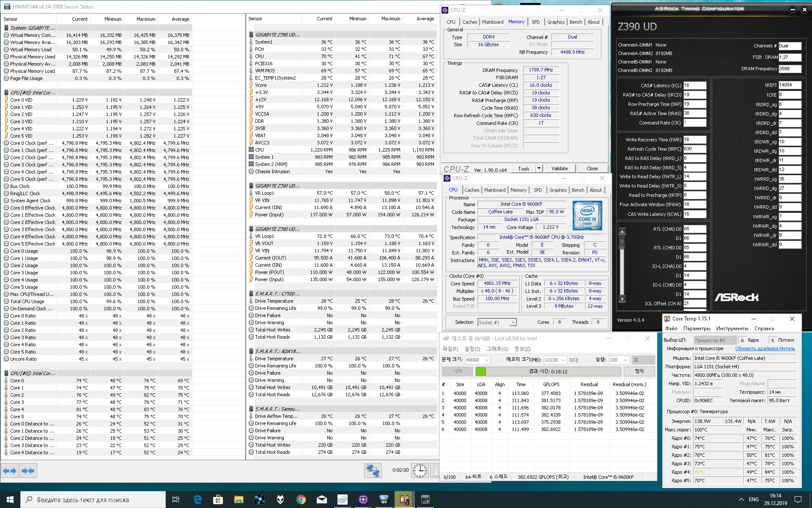Click the Intel driver update link
Image resolution: width=812 pixels, height=508 pixels.
(765, 349)
